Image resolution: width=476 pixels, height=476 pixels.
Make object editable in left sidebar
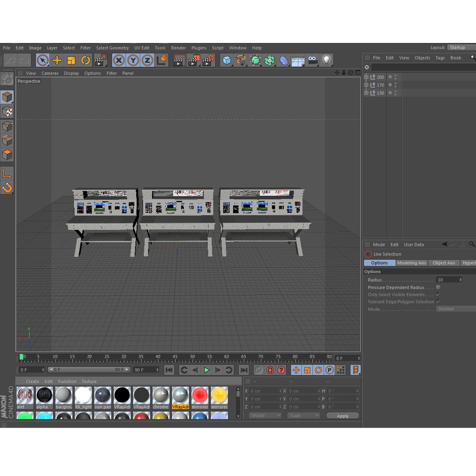(7, 79)
